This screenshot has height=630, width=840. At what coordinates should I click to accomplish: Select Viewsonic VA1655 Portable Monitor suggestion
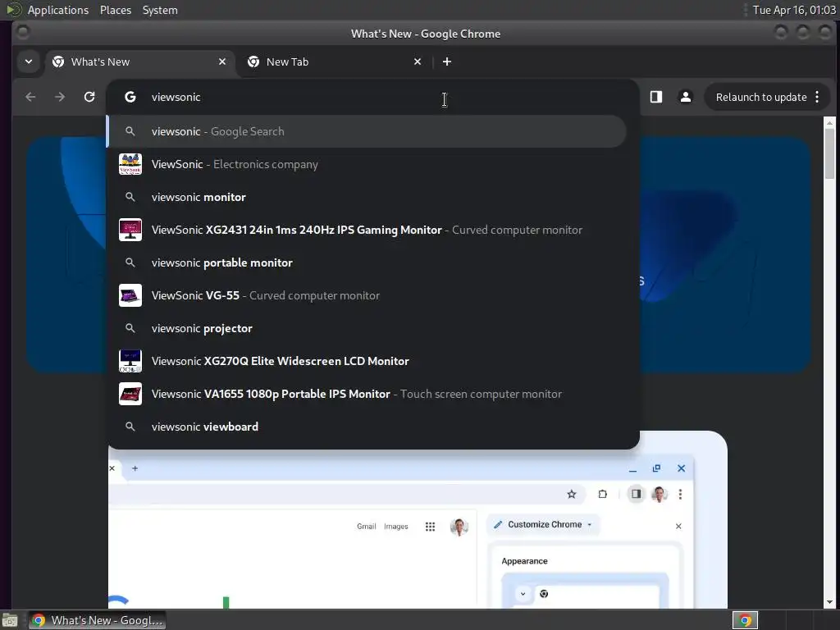[x=367, y=394]
